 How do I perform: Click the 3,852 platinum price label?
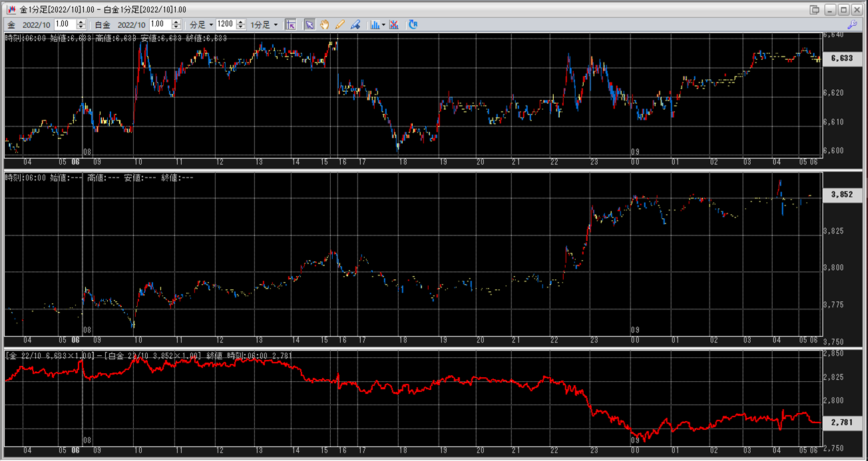pyautogui.click(x=842, y=195)
